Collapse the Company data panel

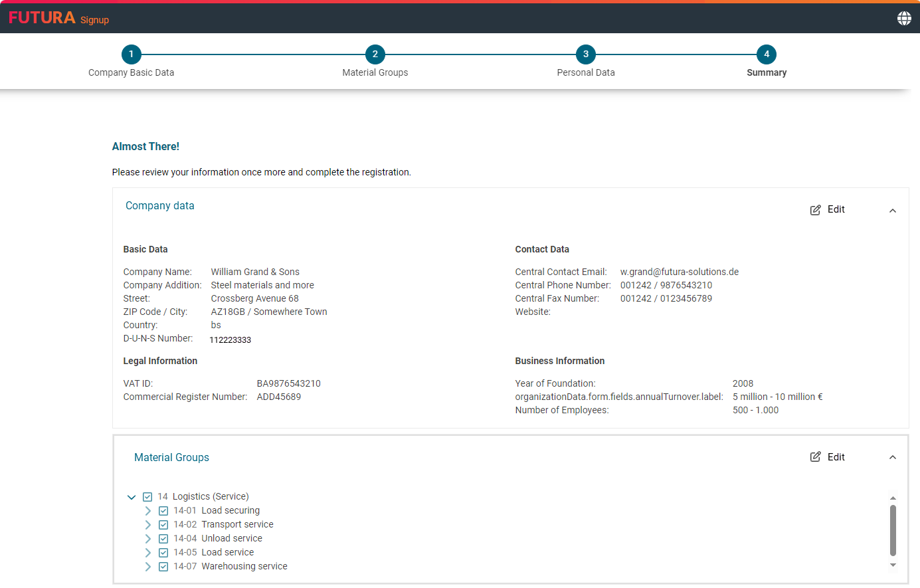(x=892, y=211)
